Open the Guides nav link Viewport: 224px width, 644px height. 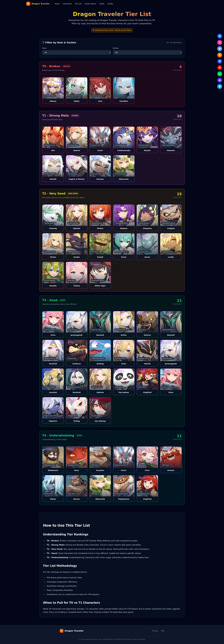tap(110, 4)
